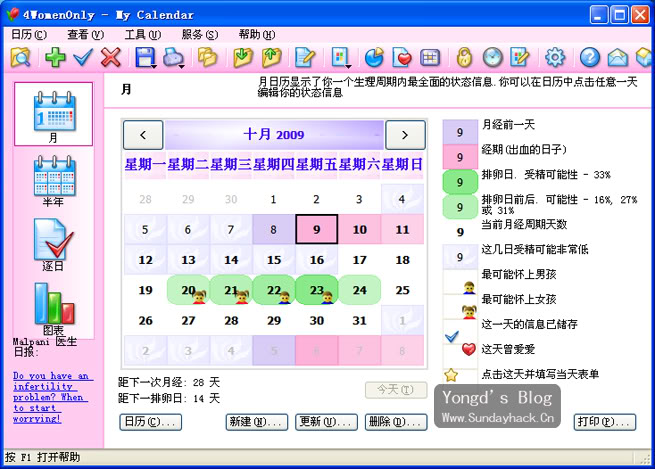Click the pink 经期 legend swatch
Screen dimensions: 655x469
(x=460, y=157)
